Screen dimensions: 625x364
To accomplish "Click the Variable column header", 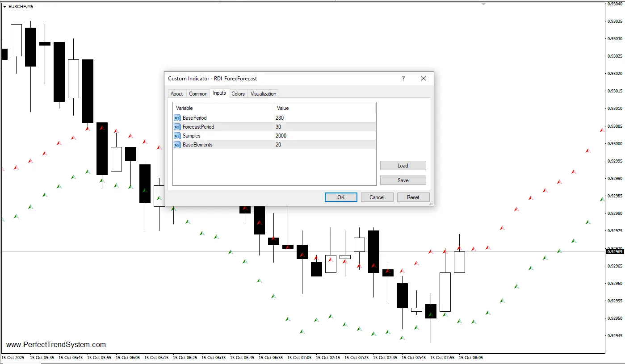I will [x=223, y=108].
